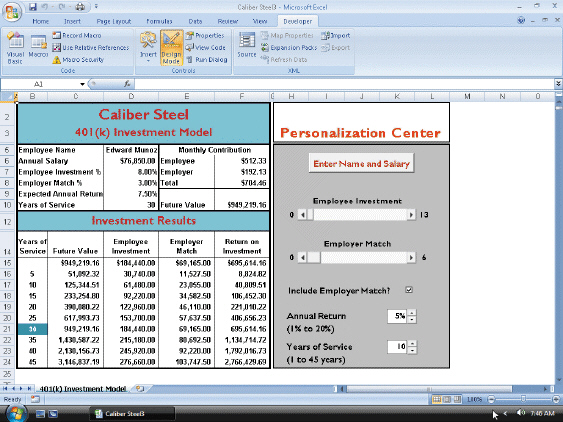The width and height of the screenshot is (563, 422).
Task: Click View Code in Controls group
Action: (206, 47)
